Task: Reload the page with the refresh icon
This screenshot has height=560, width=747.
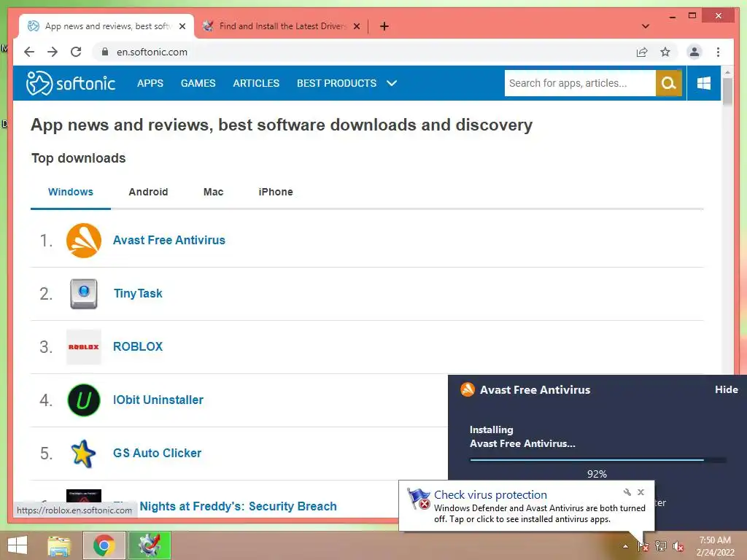Action: 76,52
